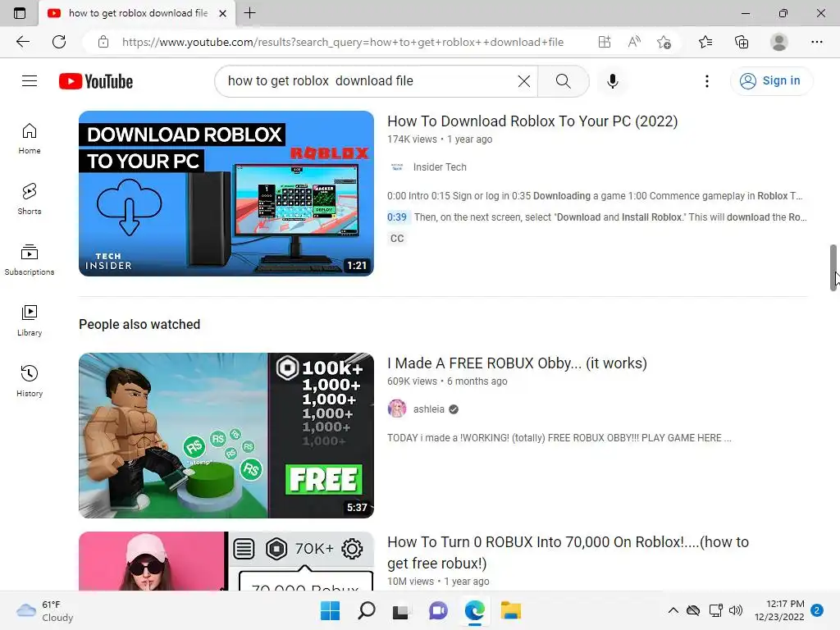Click the YouTube search text field
The image size is (840, 630).
[370, 81]
